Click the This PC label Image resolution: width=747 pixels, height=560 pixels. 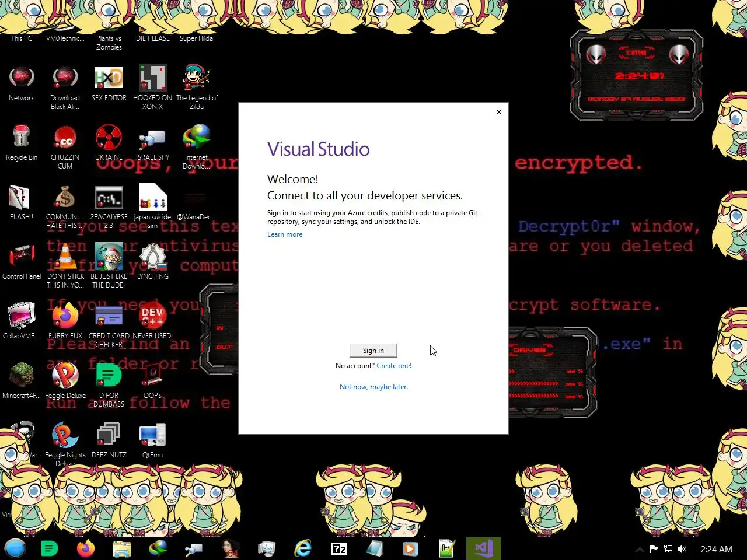click(x=22, y=38)
